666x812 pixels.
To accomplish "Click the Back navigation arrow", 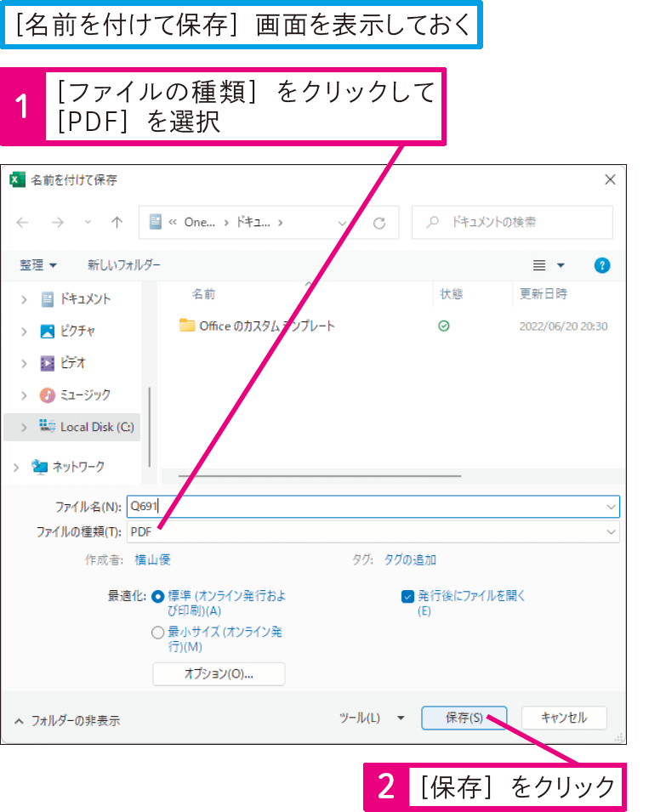I will [22, 223].
